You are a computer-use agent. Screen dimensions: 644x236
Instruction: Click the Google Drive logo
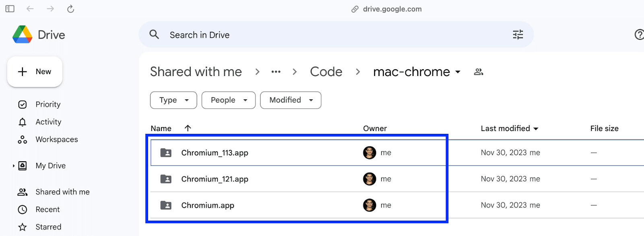[23, 35]
